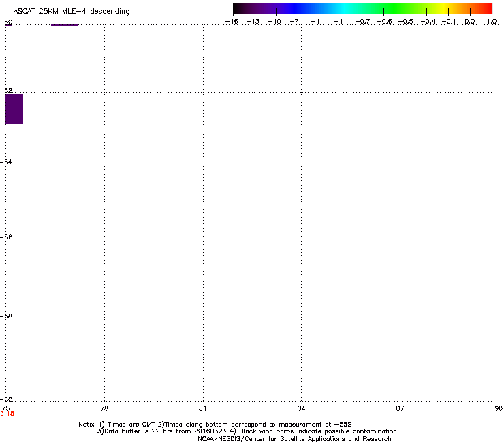Image resolution: width=504 pixels, height=443 pixels.
Task: Click the -16 color scale label
Action: 232,22
